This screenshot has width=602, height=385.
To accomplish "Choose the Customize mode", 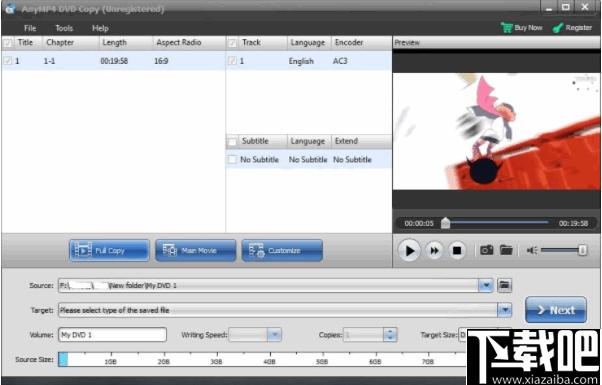I will point(282,251).
